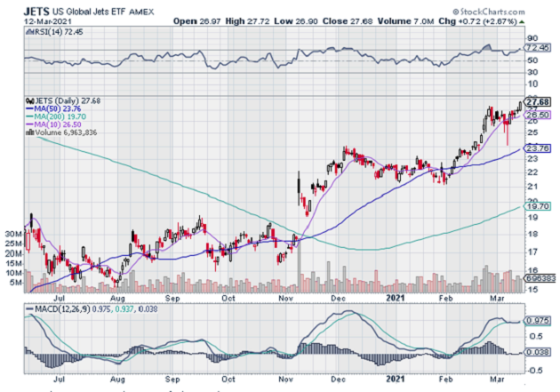Click the 15M label on the volume axis
The width and height of the screenshot is (560, 392).
pyautogui.click(x=13, y=263)
